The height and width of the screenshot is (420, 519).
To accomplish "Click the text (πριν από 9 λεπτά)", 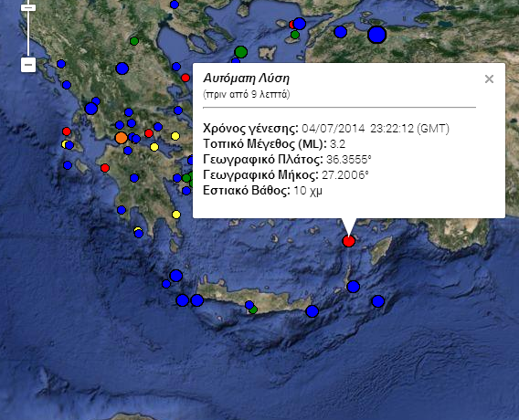I will 247,95.
